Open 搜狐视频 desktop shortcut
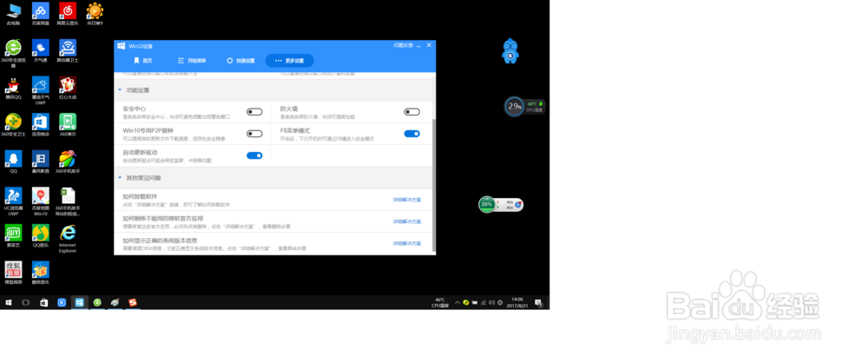Viewport: 868px width, 363px height. click(x=13, y=273)
